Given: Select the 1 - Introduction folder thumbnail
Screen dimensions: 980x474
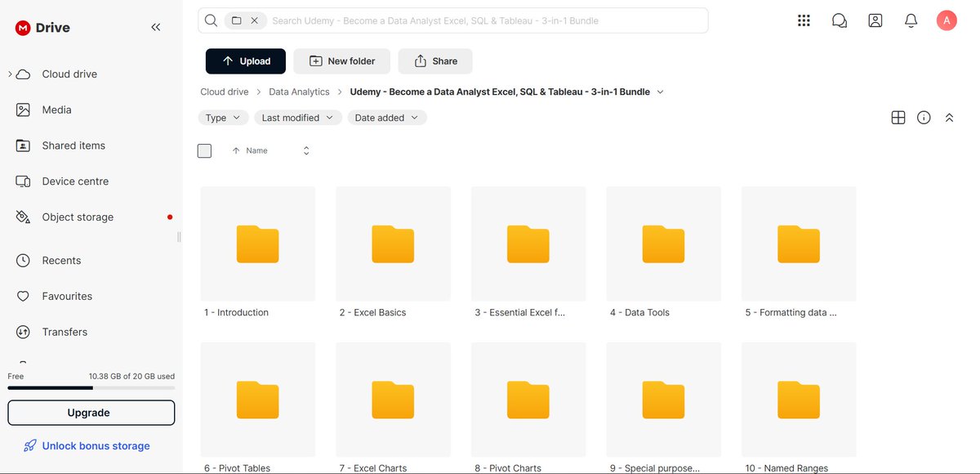Looking at the screenshot, I should [258, 244].
